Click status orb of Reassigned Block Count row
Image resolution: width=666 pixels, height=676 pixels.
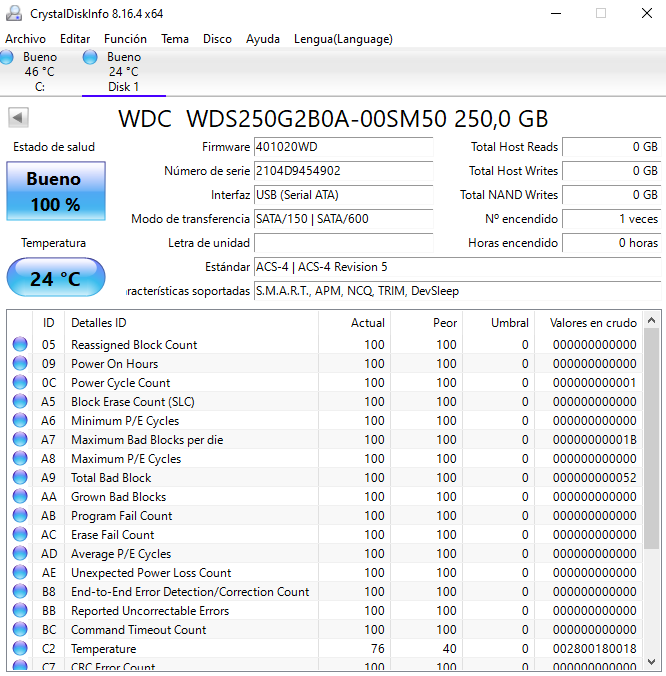click(20, 344)
